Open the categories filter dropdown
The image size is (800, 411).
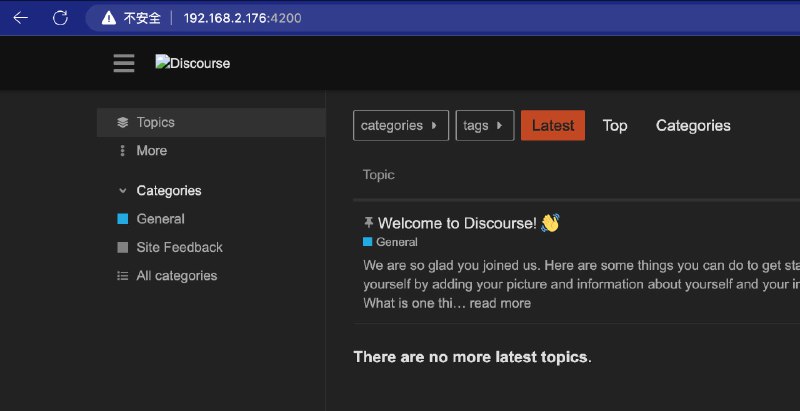(400, 126)
